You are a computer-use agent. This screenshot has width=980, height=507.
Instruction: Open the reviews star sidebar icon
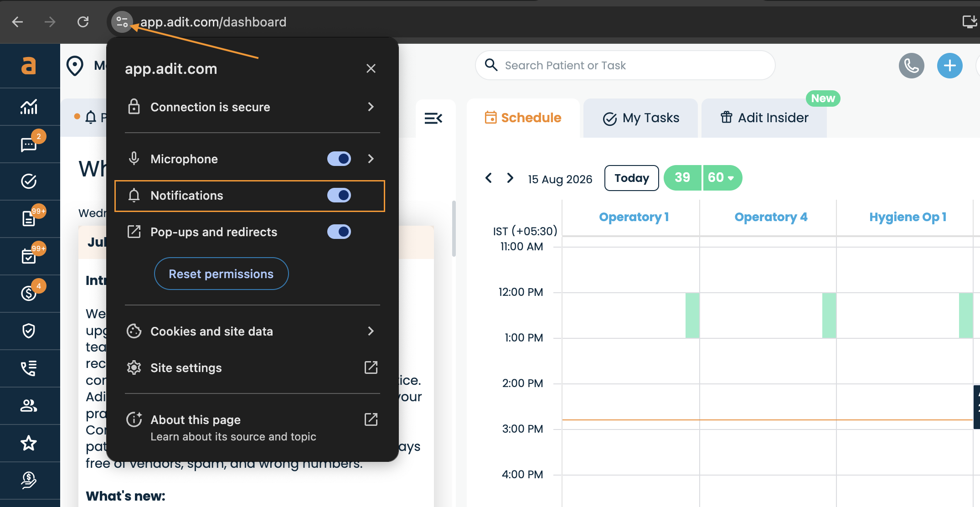pos(29,443)
